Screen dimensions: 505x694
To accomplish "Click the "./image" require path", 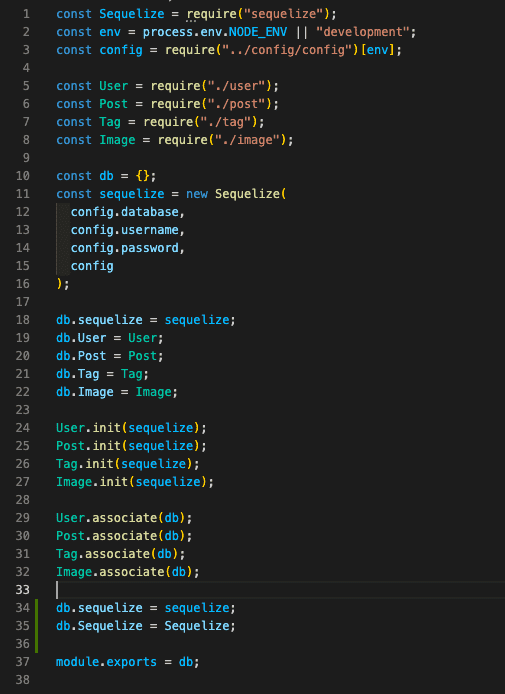I will (x=247, y=140).
